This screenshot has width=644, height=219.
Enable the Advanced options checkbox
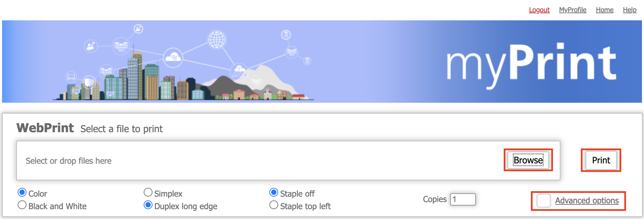click(543, 201)
